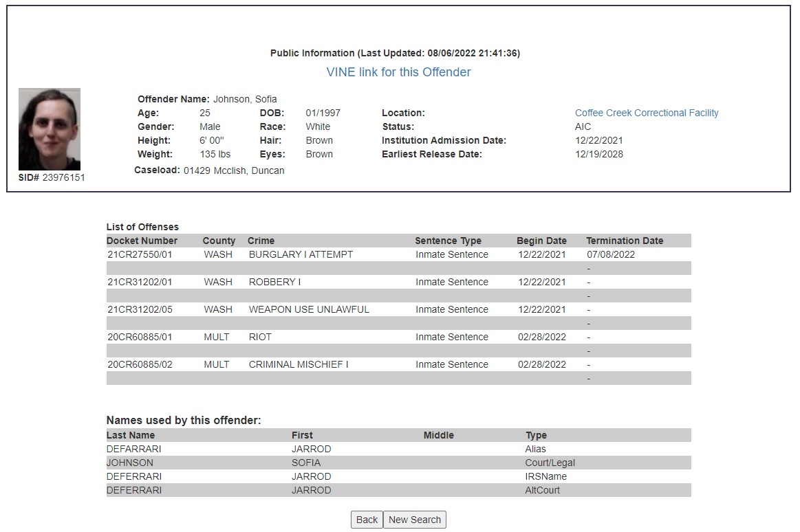Click the offender photo thumbnail
Viewport: 800px width, 532px height.
tap(50, 129)
